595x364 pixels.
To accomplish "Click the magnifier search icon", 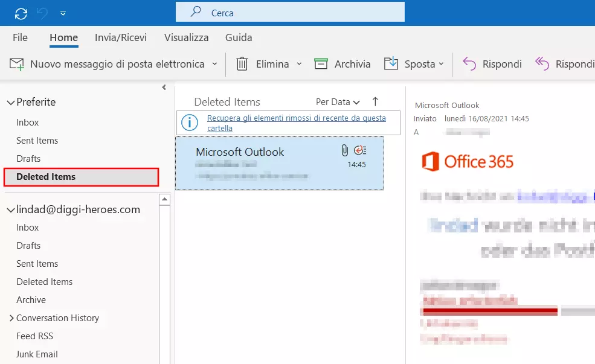I will 196,11.
